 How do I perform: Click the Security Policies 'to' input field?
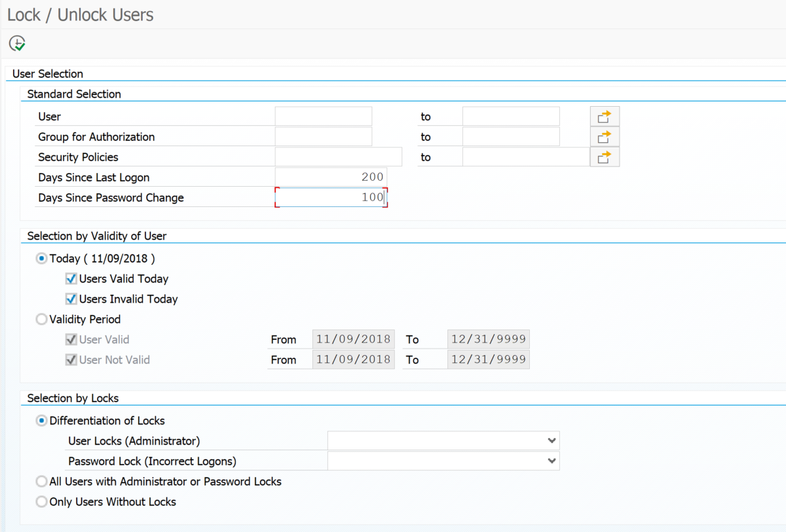525,157
